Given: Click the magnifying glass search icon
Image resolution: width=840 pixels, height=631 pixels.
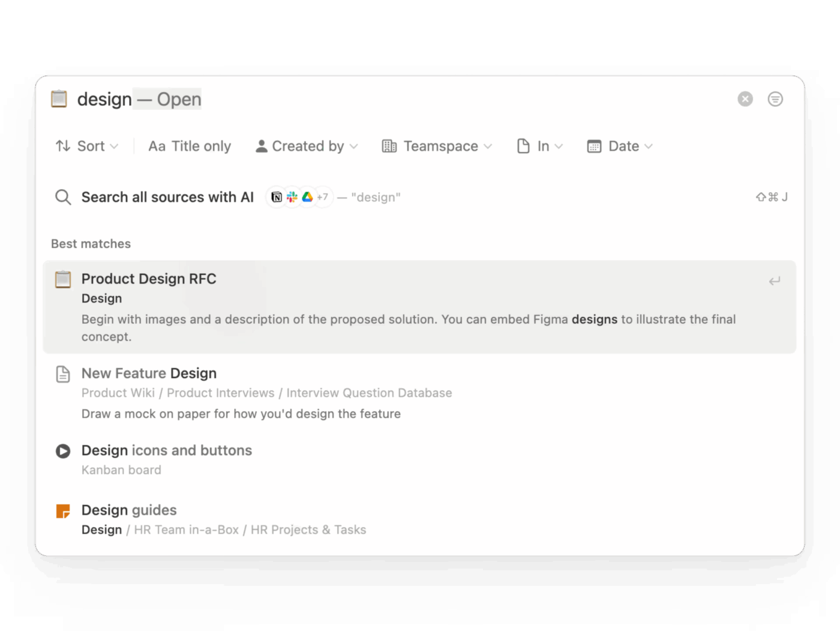Looking at the screenshot, I should coord(63,197).
